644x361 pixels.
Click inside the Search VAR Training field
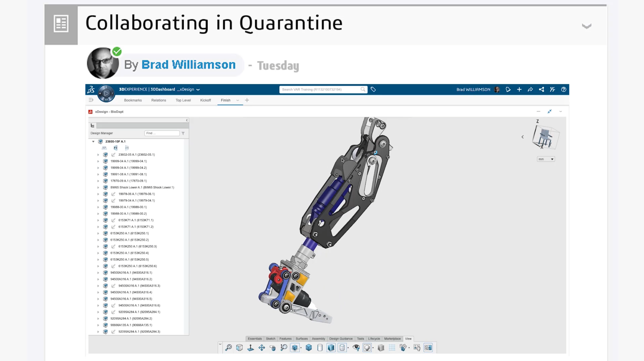click(x=321, y=89)
